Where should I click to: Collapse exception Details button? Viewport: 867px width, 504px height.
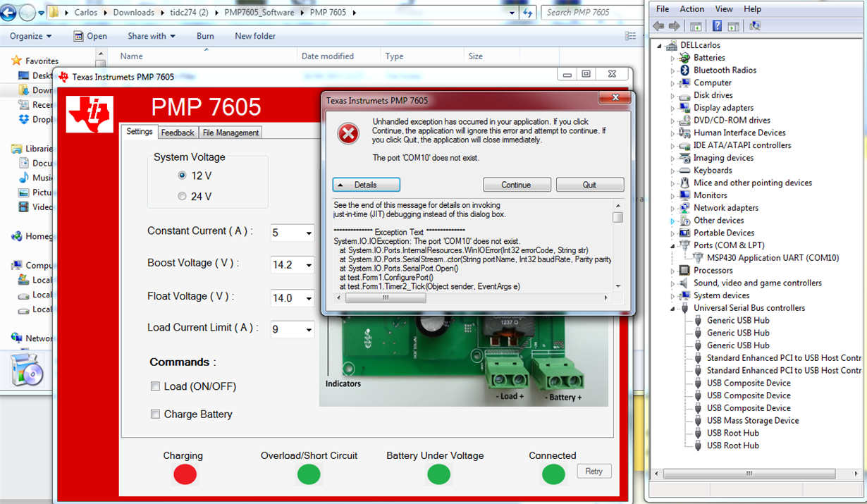(367, 185)
